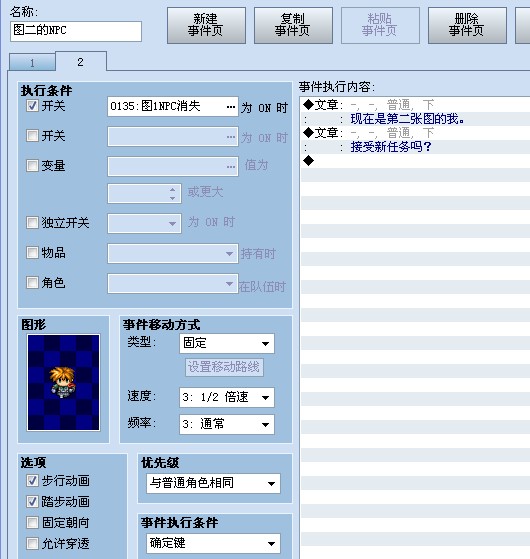Select the first ◆文章 command line
The height and width of the screenshot is (559, 530).
coord(415,105)
